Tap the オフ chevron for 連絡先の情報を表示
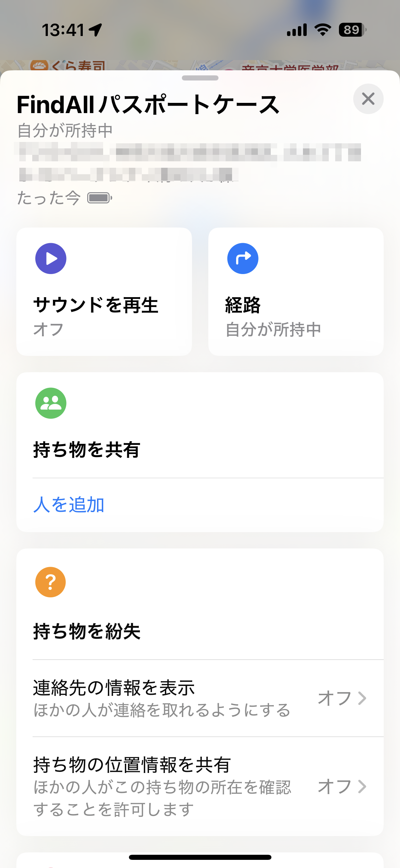This screenshot has width=400, height=868. 362,698
